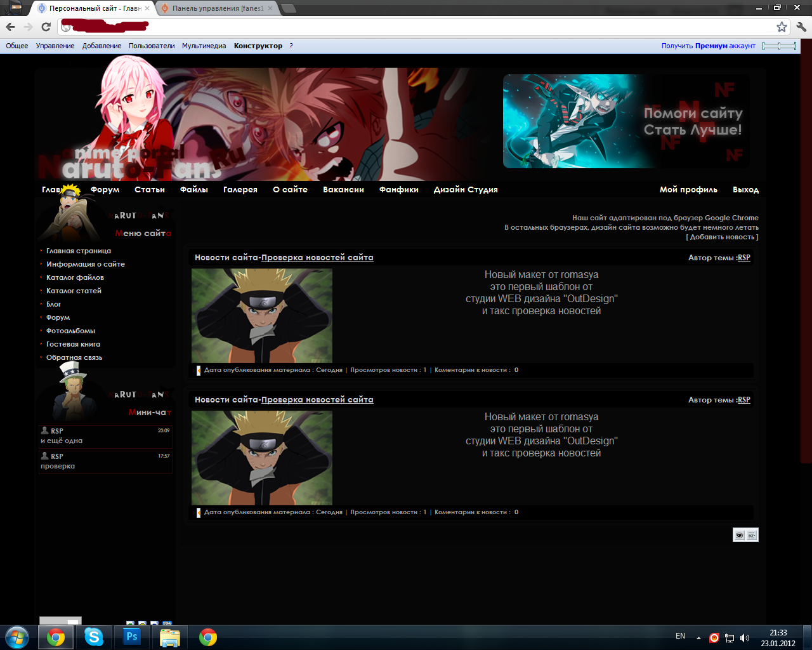The image size is (812, 650).
Task: Go to 'Форум' in site navigation
Action: pos(105,189)
